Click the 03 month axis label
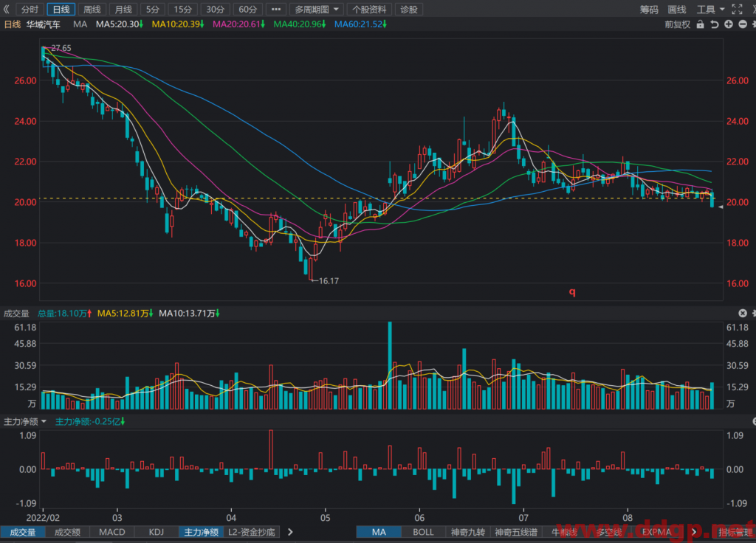Screen dimensions: 756x543 coord(117,518)
